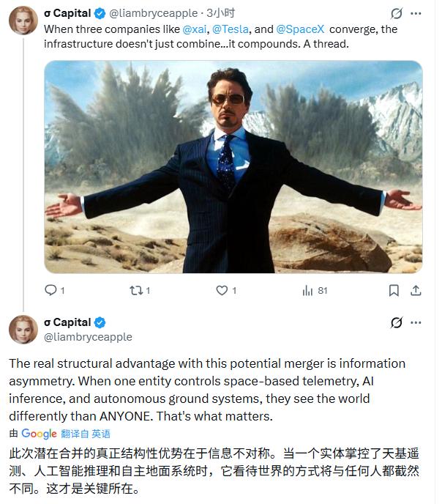Click the reply icon under first tweet
Image resolution: width=442 pixels, height=504 pixels.
click(x=50, y=290)
